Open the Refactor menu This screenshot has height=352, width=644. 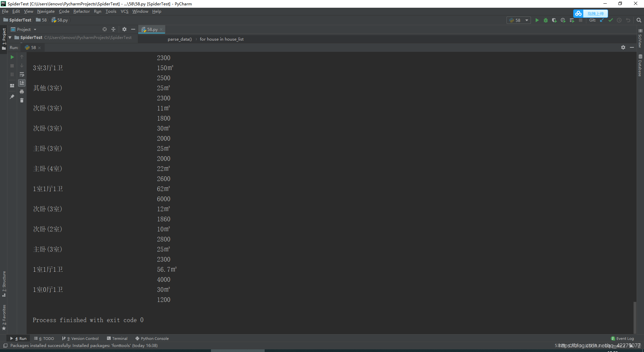[82, 11]
